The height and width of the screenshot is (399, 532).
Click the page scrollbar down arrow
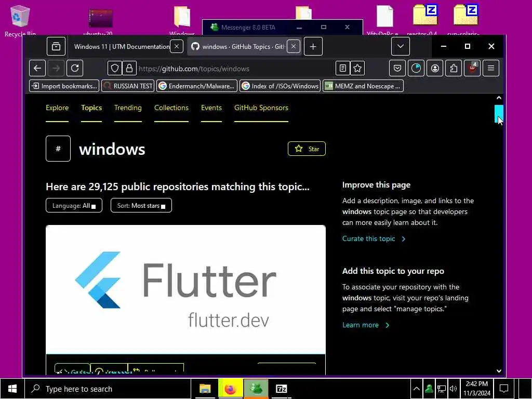point(499,371)
